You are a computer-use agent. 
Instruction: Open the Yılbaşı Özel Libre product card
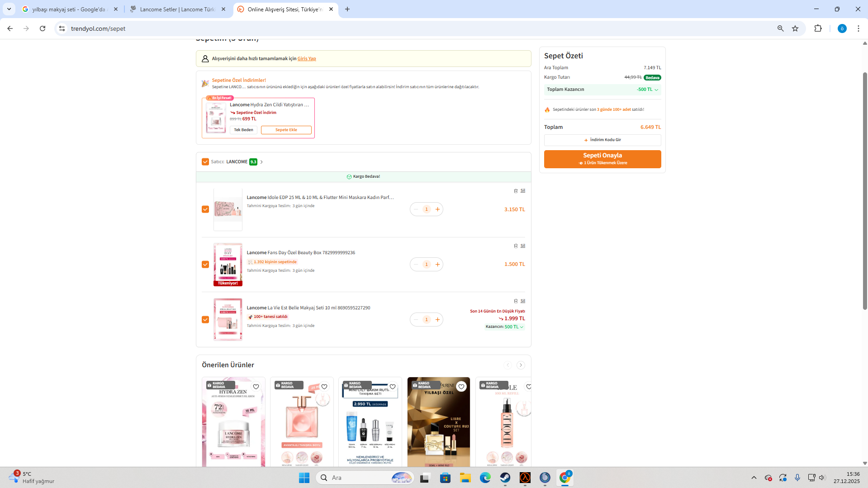[x=439, y=422]
